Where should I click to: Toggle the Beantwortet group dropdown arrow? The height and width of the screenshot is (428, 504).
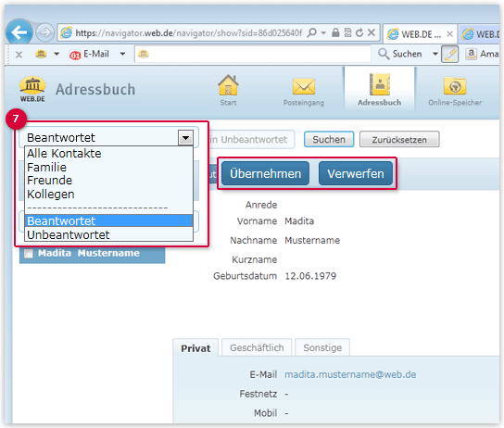pyautogui.click(x=185, y=138)
